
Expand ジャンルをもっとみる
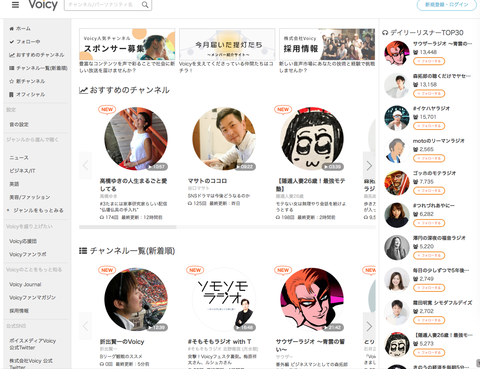pyautogui.click(x=35, y=211)
